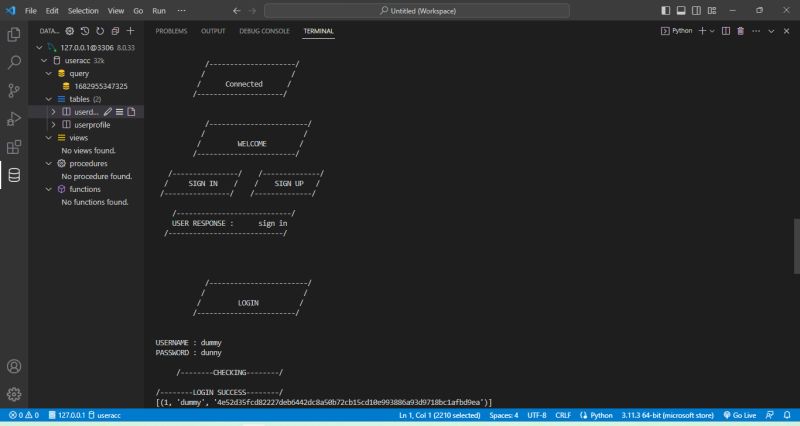Image resolution: width=800 pixels, height=426 pixels.
Task: Collapse the query folder node
Action: click(48, 73)
